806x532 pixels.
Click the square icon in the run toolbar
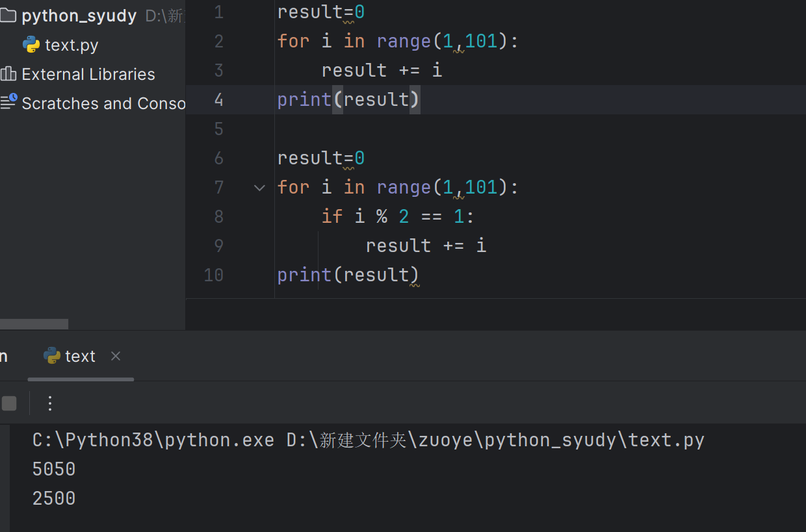9,403
